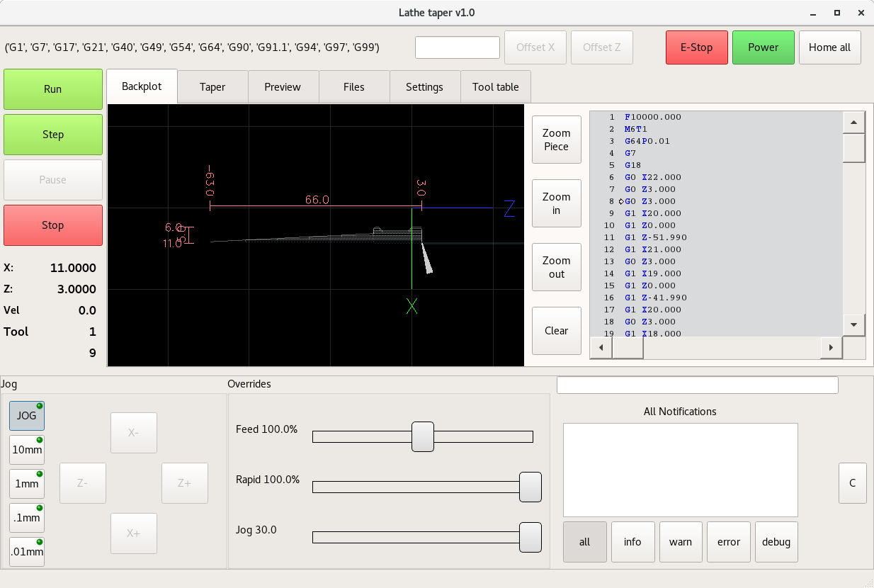Open the Files tab
874x588 pixels.
[354, 87]
